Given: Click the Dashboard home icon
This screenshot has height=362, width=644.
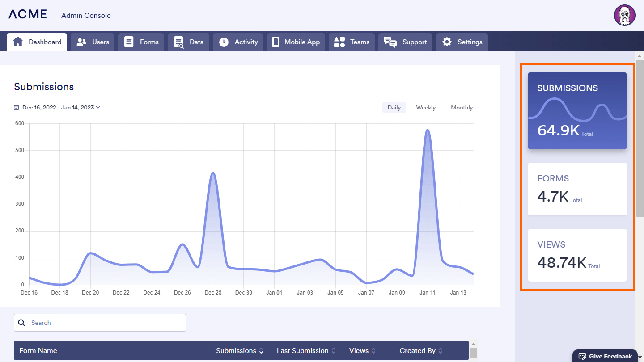Looking at the screenshot, I should (18, 42).
